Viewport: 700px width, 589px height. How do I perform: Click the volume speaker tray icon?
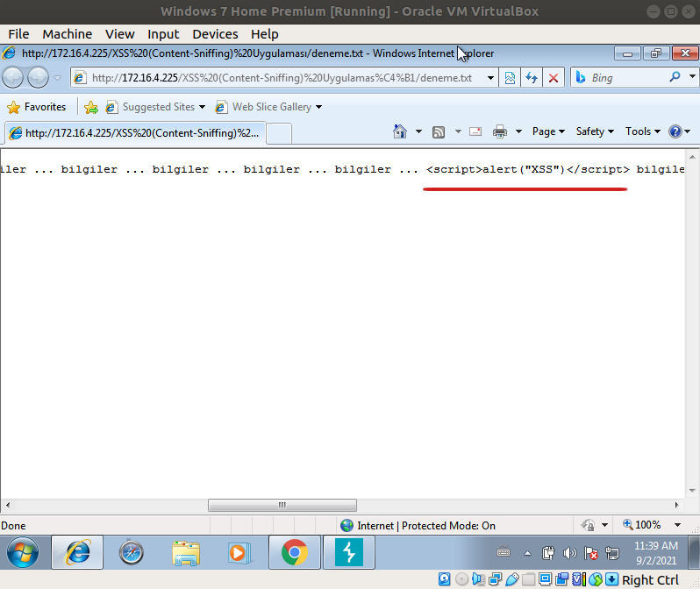(x=569, y=553)
